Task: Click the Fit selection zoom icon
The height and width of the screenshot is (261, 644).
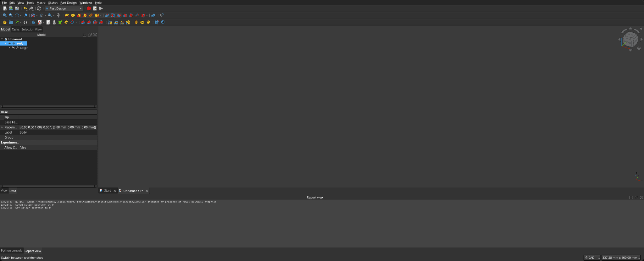Action: [x=11, y=15]
